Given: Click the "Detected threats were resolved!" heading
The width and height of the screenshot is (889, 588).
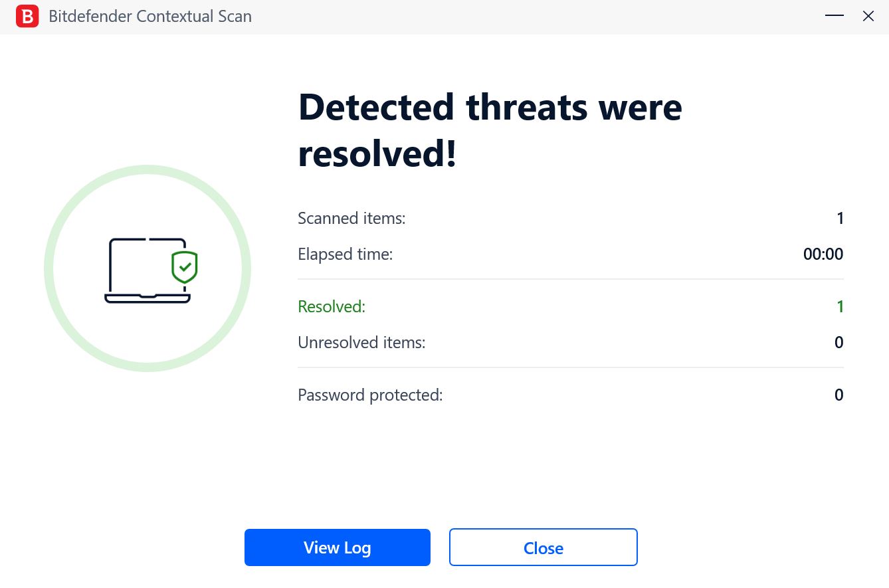Looking at the screenshot, I should click(x=490, y=130).
